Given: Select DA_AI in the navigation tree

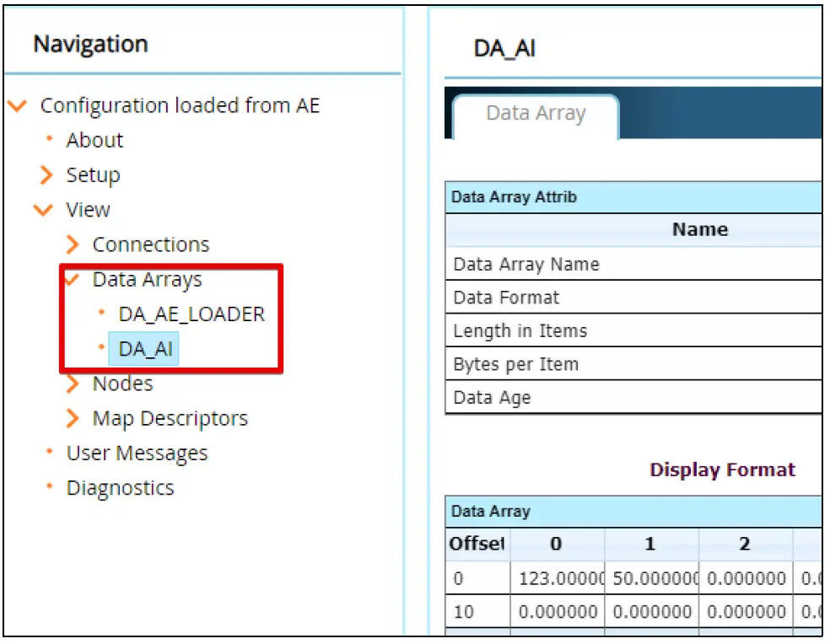Looking at the screenshot, I should tap(143, 348).
